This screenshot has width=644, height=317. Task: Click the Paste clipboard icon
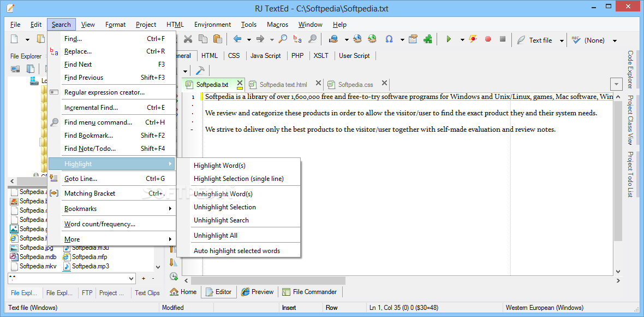218,39
